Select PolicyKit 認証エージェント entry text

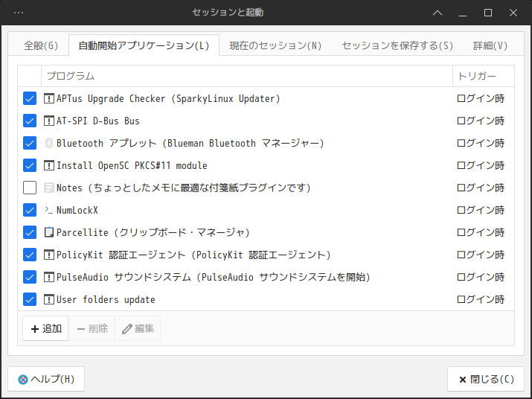[193, 255]
